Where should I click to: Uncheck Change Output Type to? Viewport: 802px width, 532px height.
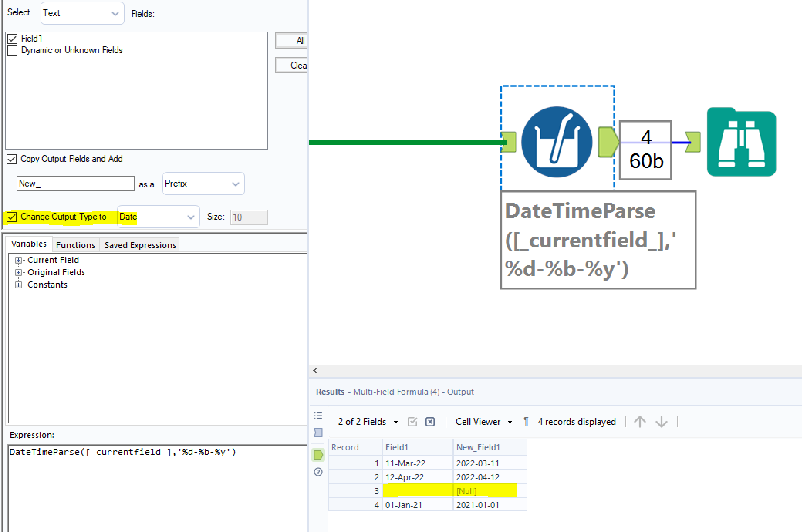point(11,217)
